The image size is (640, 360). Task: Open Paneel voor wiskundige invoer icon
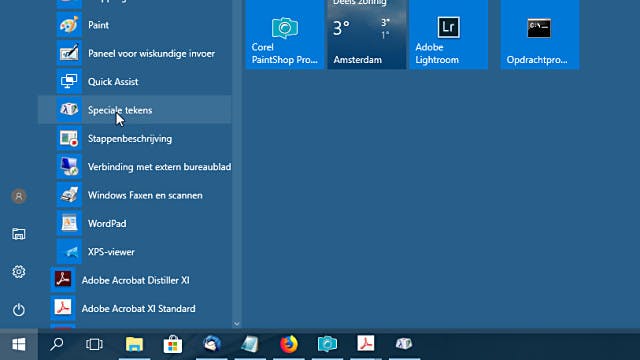click(69, 53)
